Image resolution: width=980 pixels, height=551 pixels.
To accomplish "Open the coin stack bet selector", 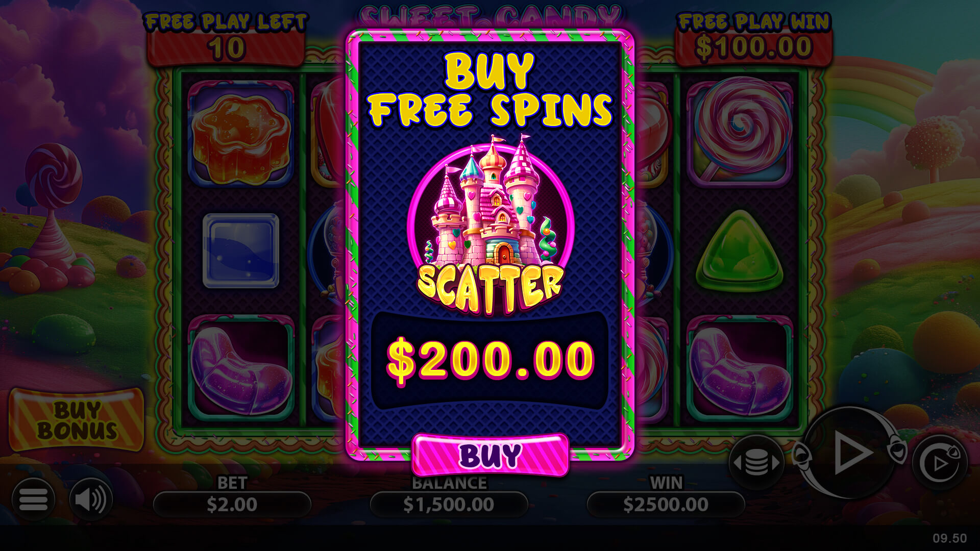I will coord(756,463).
